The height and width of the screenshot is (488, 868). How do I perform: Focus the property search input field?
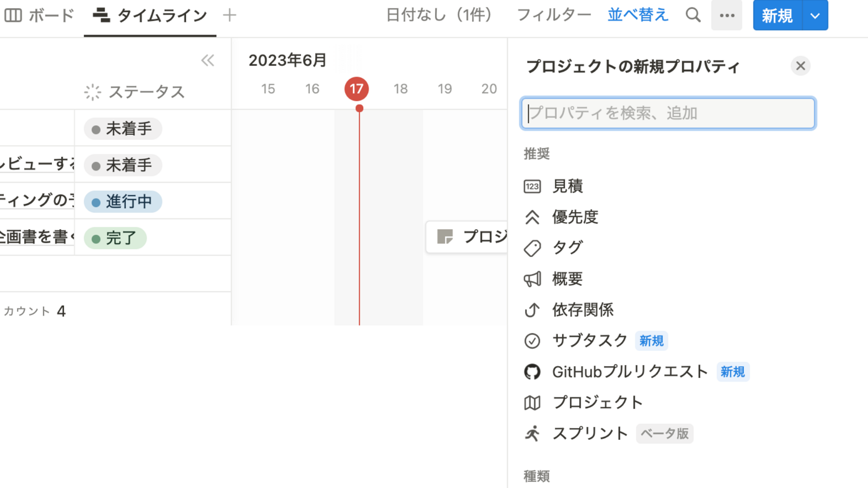667,113
